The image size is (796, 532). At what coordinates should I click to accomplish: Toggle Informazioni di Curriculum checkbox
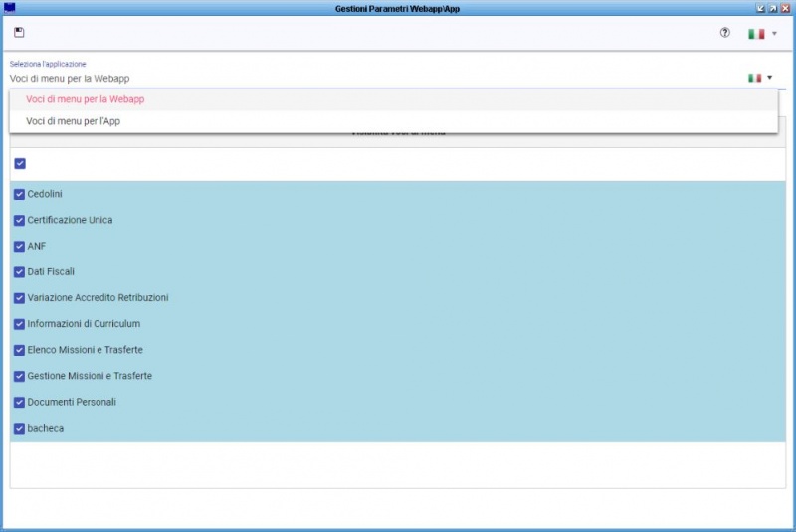pyautogui.click(x=19, y=324)
